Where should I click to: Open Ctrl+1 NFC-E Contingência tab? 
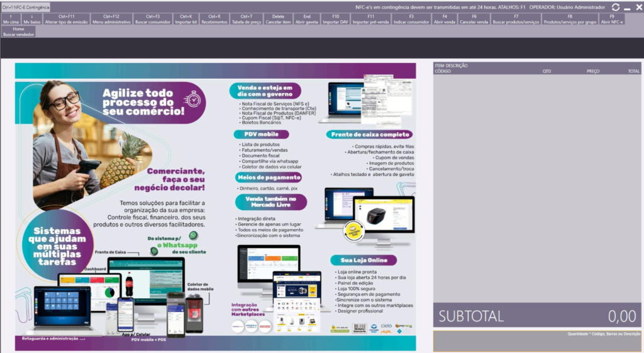[x=26, y=7]
